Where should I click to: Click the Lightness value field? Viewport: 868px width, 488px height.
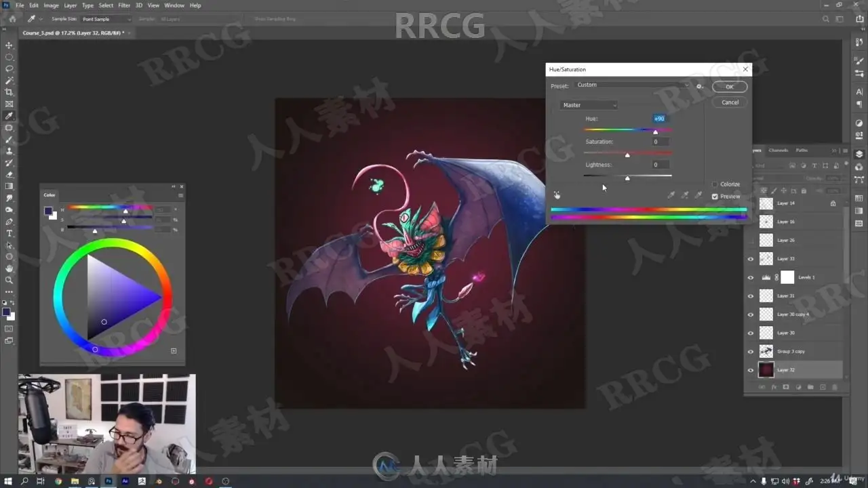[660, 165]
